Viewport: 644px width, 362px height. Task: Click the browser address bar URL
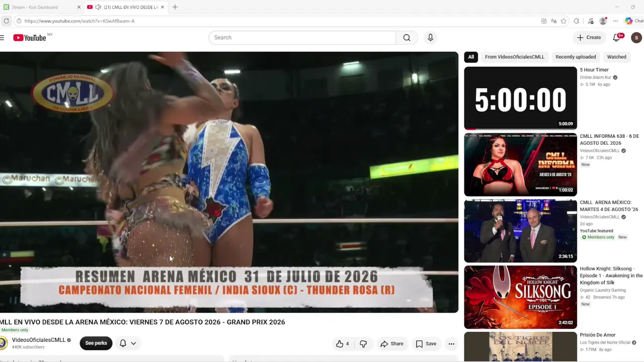(79, 21)
